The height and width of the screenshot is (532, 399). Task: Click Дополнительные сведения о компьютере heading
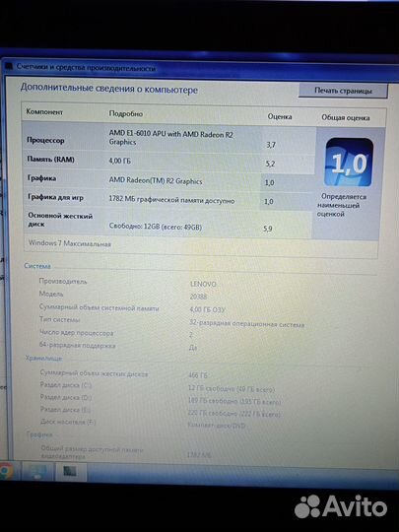tap(109, 89)
